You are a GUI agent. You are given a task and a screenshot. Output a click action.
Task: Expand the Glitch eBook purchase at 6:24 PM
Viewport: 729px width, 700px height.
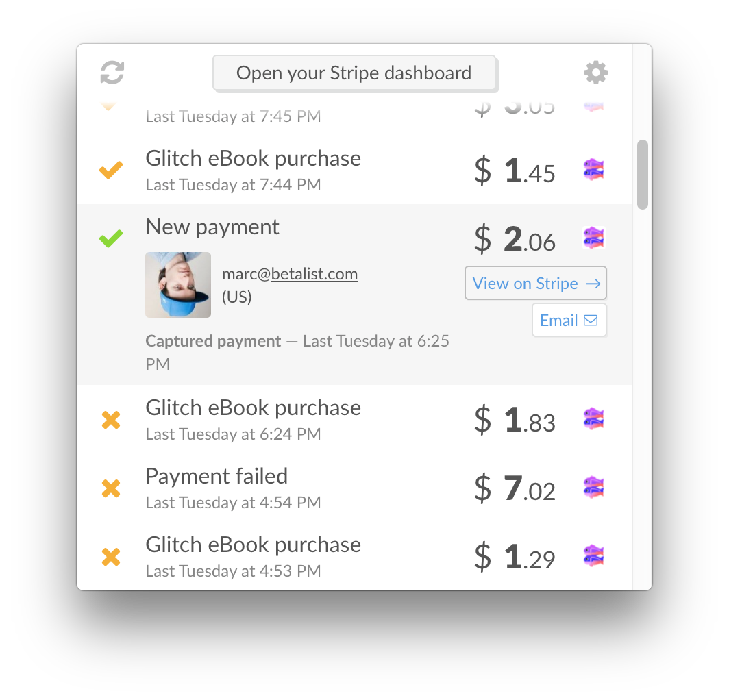point(254,408)
